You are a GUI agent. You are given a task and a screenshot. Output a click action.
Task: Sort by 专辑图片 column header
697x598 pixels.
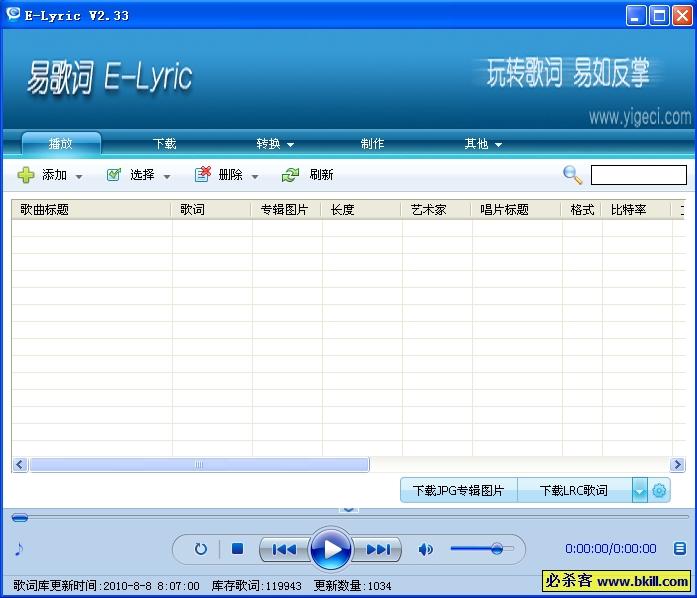point(286,209)
